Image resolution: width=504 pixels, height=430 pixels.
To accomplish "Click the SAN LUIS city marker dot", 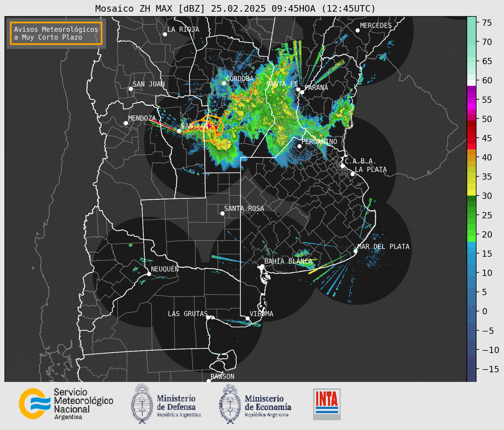I will (x=179, y=131).
